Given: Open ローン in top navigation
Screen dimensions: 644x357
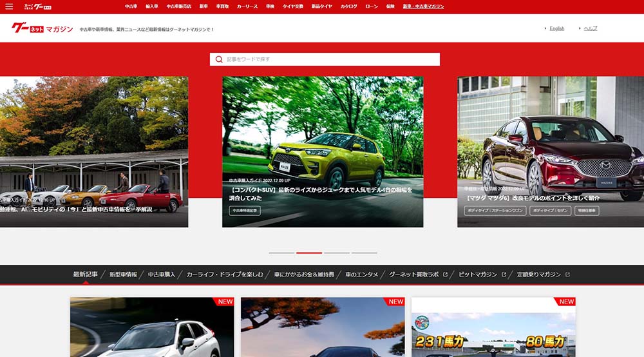Looking at the screenshot, I should (x=372, y=6).
